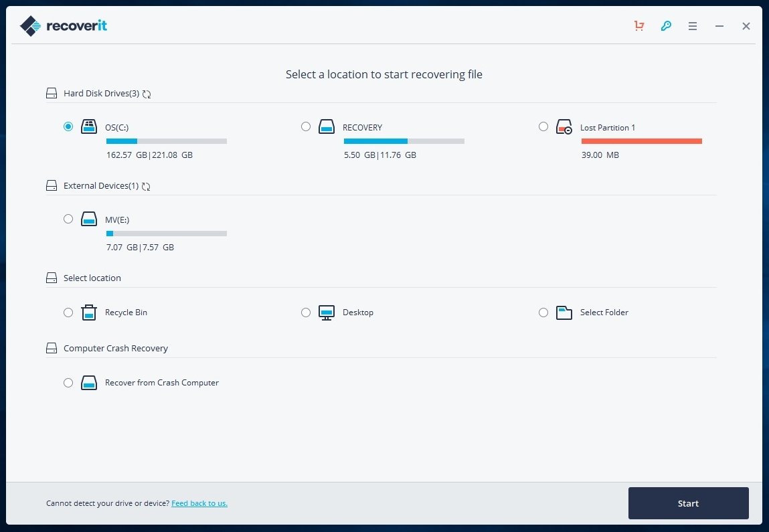This screenshot has width=769, height=532.
Task: Open the key activation icon
Action: click(665, 25)
